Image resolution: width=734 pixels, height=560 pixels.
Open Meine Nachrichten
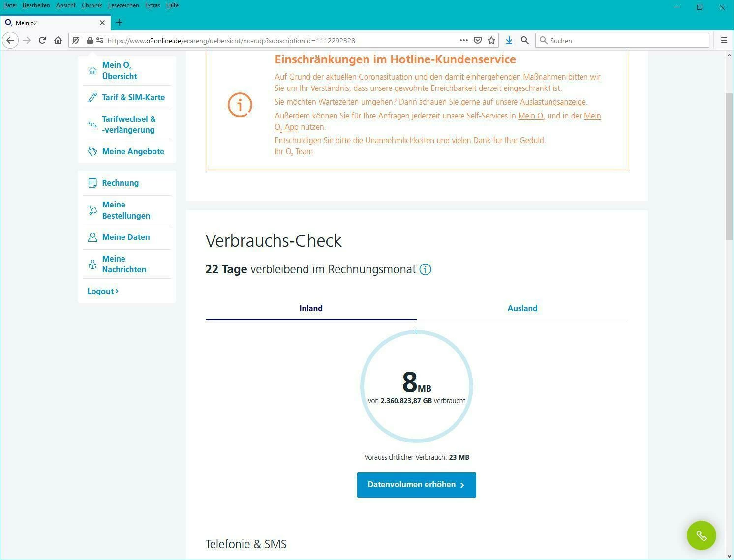pos(124,264)
